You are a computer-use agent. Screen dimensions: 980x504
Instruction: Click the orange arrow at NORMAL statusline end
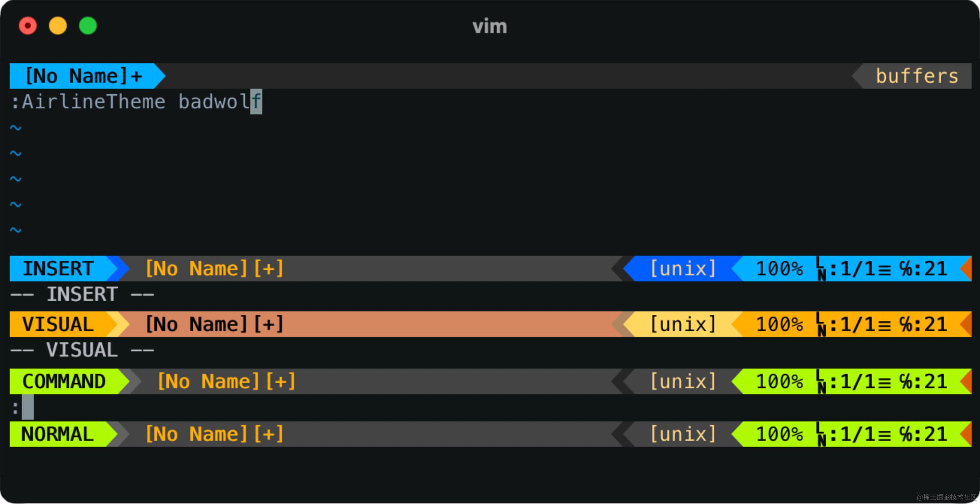click(967, 434)
